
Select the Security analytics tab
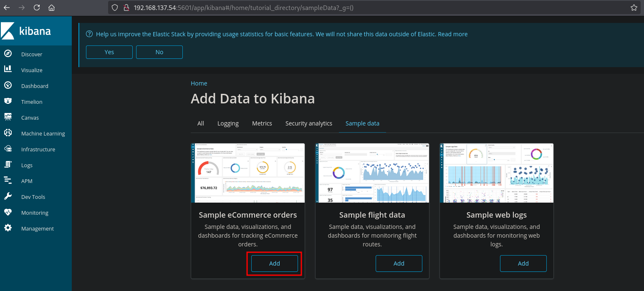tap(308, 123)
